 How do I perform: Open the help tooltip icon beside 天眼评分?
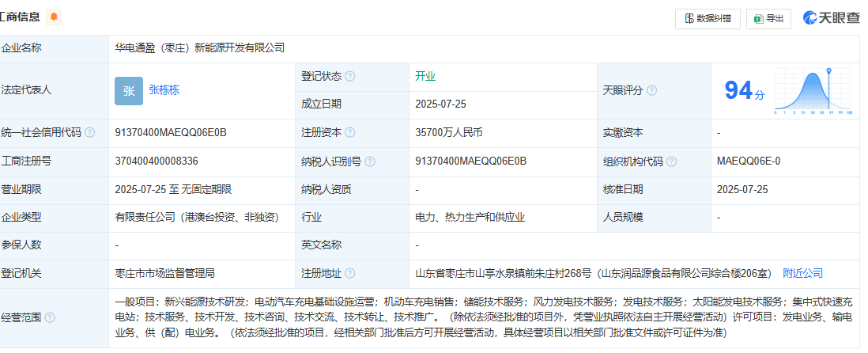[651, 90]
